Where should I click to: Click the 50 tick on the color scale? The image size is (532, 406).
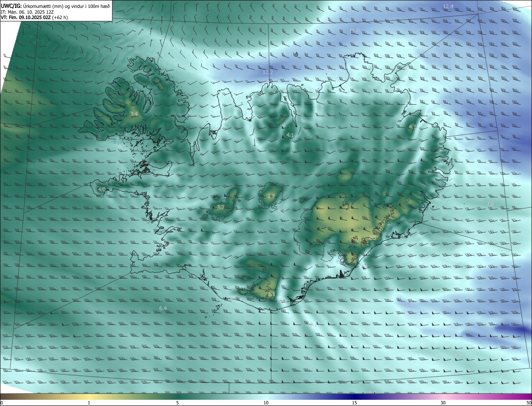(529, 403)
